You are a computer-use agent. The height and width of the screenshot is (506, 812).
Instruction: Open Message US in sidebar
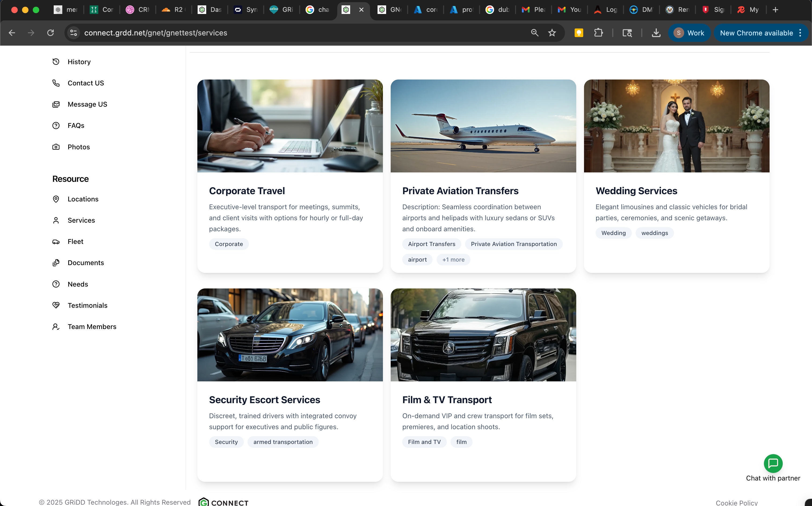87,104
